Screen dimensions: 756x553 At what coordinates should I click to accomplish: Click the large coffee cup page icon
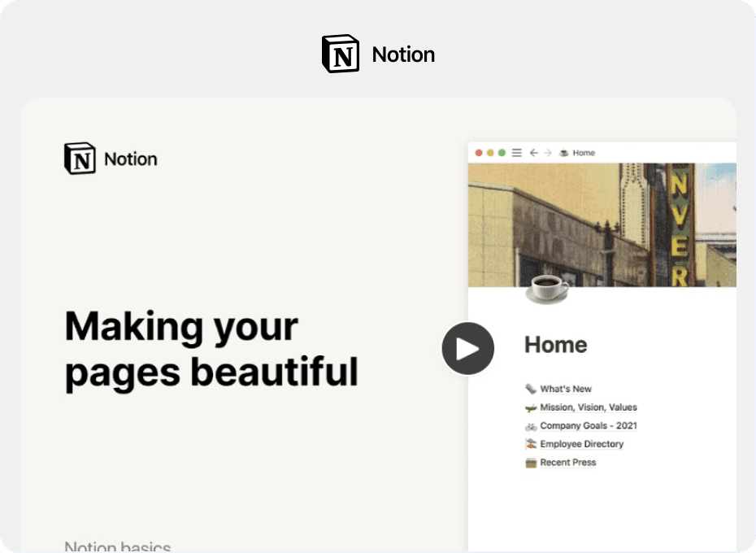coord(547,289)
